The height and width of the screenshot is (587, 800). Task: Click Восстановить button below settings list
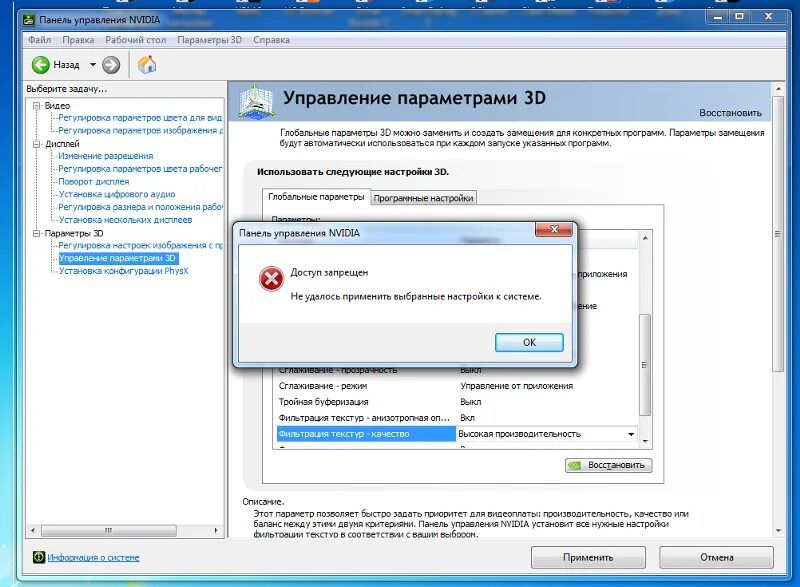point(608,465)
